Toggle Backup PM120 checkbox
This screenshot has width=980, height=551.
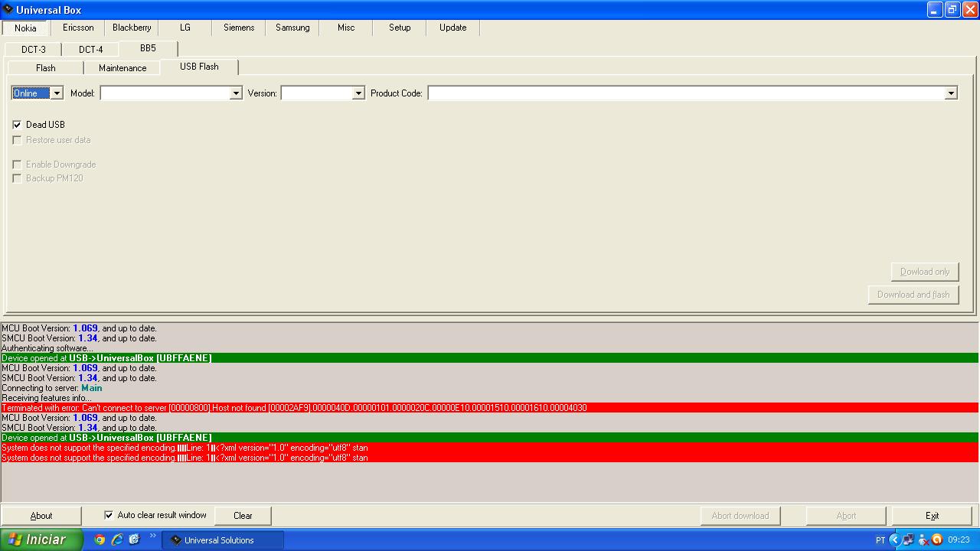click(17, 178)
